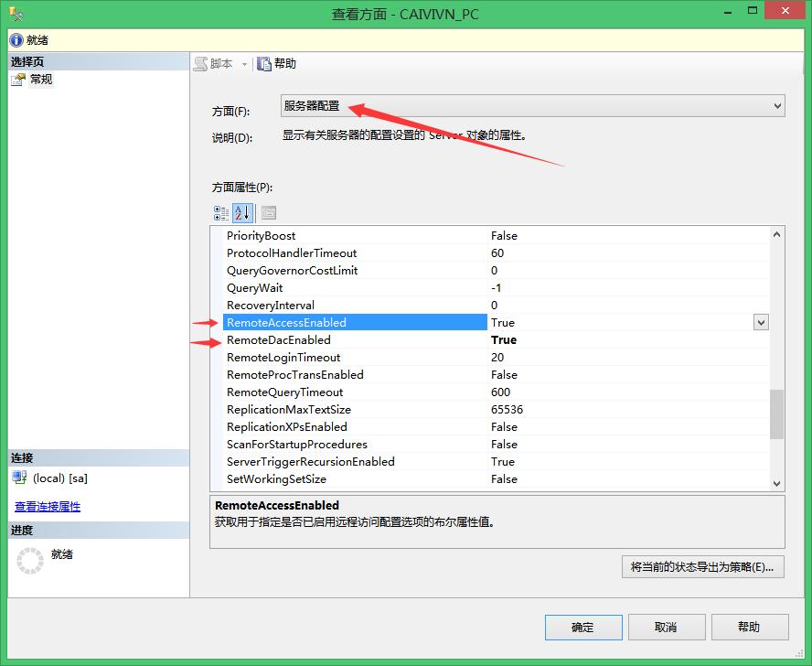Open the 服务器配置 facet dropdown

tap(775, 105)
